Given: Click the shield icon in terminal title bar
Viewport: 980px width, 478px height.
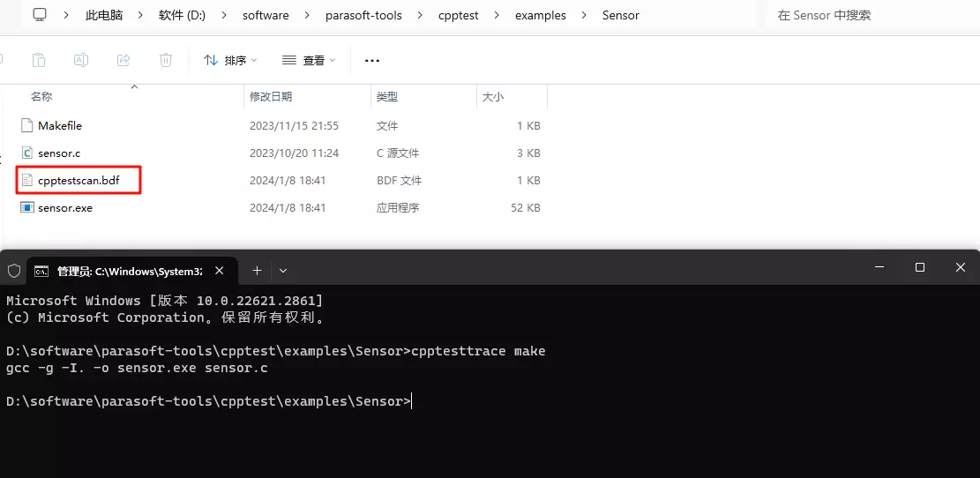Looking at the screenshot, I should coord(14,270).
